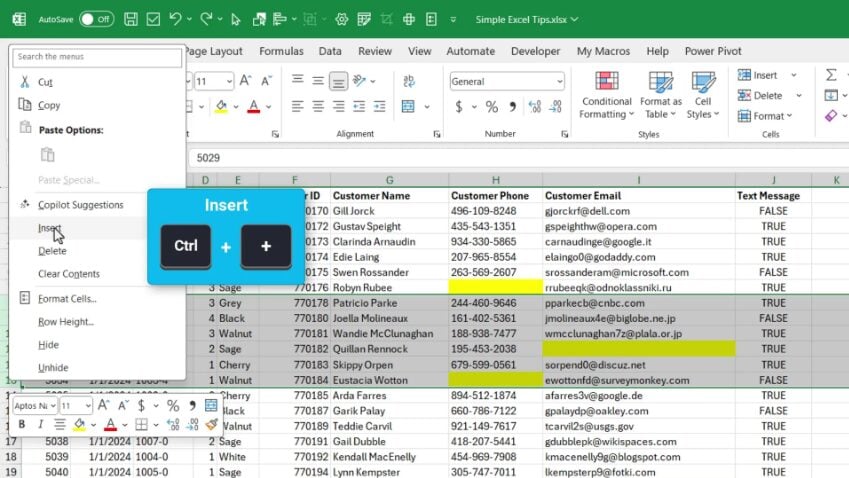Click the Top Align icon
The height and width of the screenshot is (478, 849).
click(297, 80)
